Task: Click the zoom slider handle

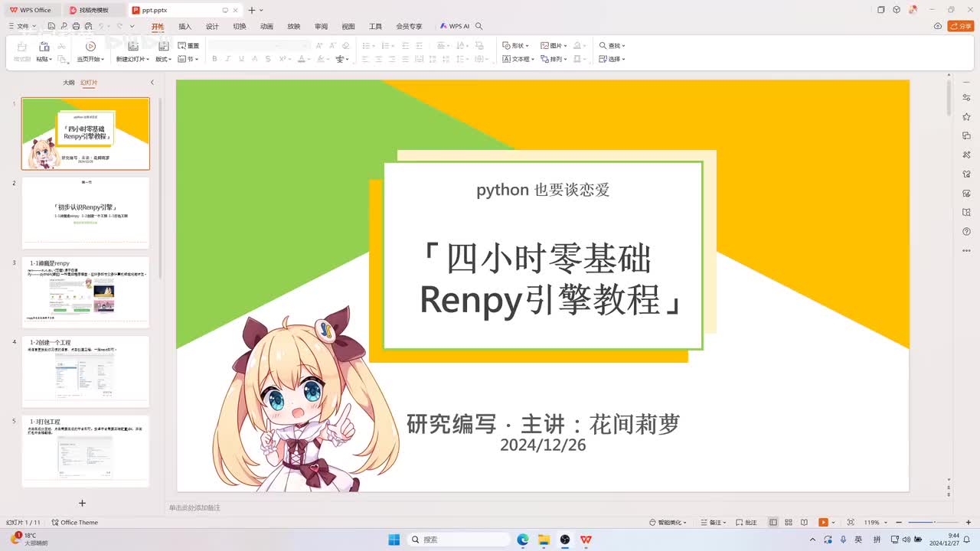Action: (x=934, y=523)
